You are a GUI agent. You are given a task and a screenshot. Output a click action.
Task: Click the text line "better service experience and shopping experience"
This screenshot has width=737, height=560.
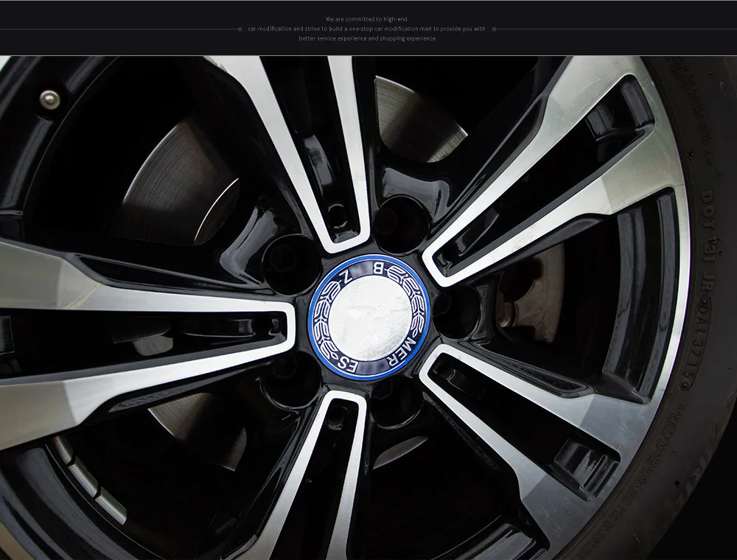coord(367,38)
